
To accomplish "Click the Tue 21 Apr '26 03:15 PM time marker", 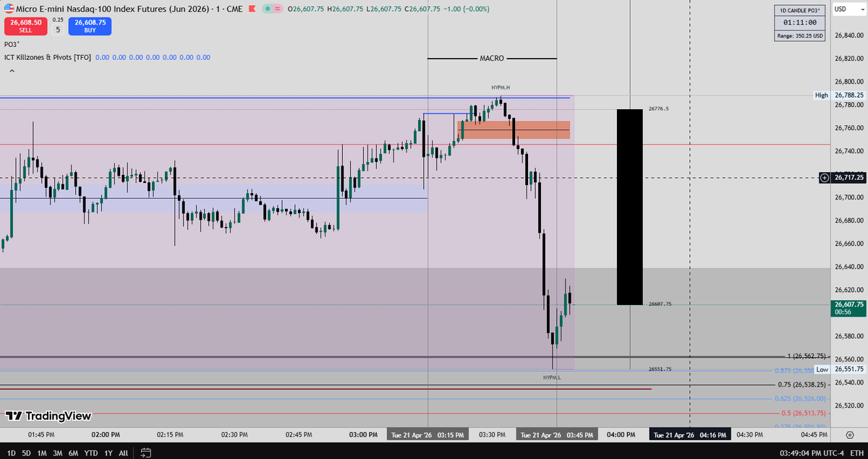I will (x=427, y=434).
